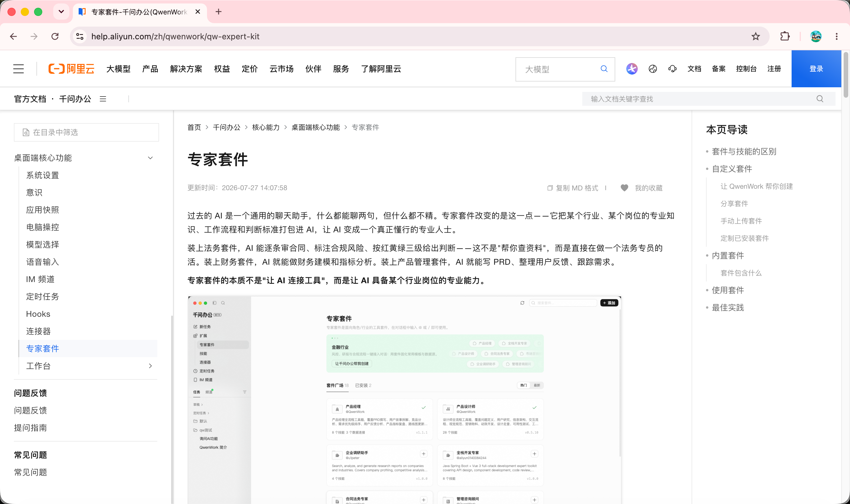
Task: Open Hooks in the sidebar
Action: pos(38,314)
